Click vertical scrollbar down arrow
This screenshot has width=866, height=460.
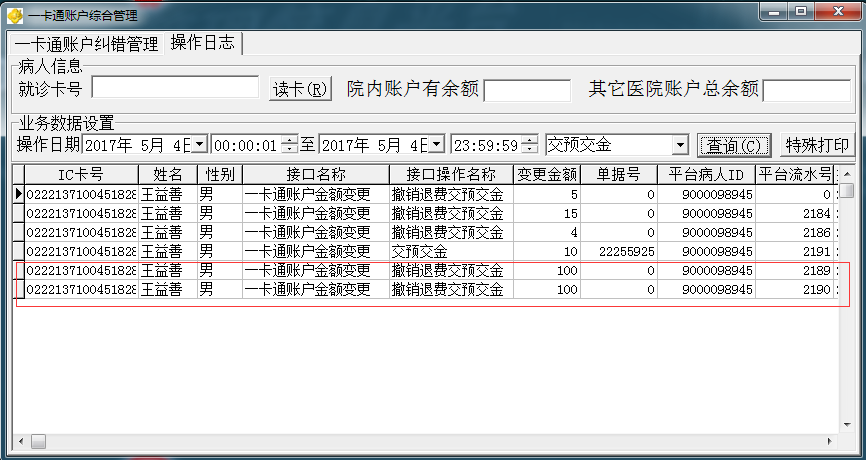coord(847,425)
